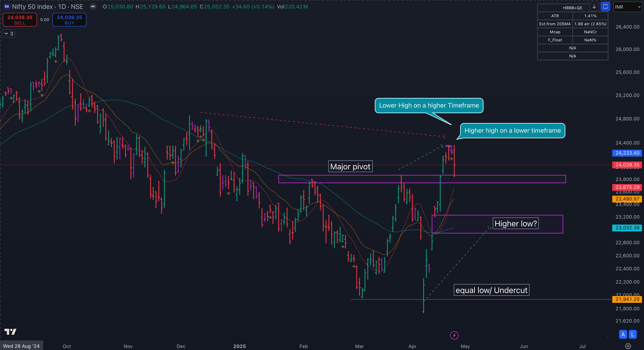644x350 pixels.
Task: Click the 21,620.00 price axis label
Action: pyautogui.click(x=627, y=321)
